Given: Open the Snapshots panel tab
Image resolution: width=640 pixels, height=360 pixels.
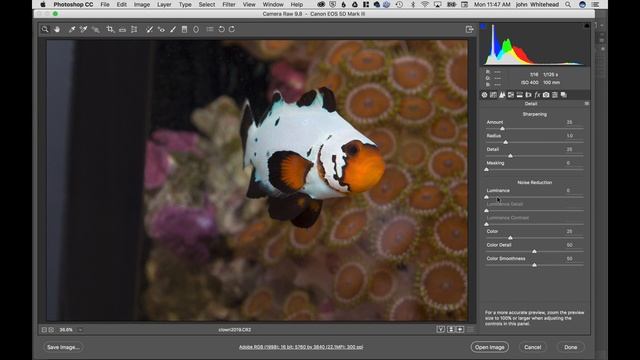Looking at the screenshot, I should [564, 95].
